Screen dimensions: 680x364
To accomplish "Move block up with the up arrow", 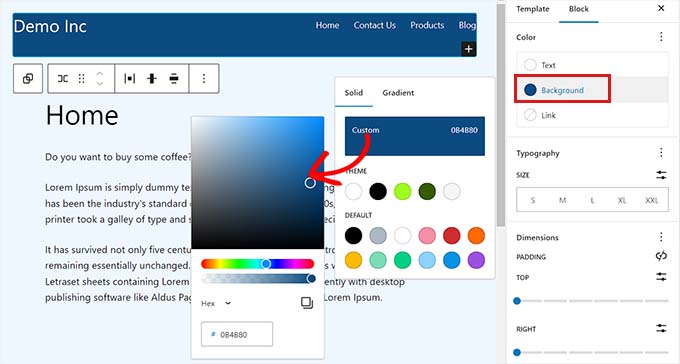I will pos(100,74).
